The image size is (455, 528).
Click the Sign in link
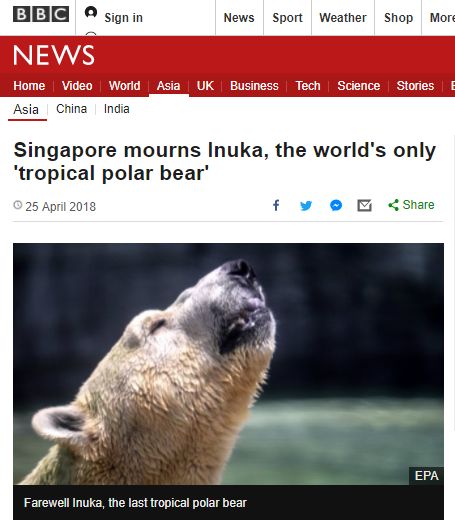tap(123, 18)
